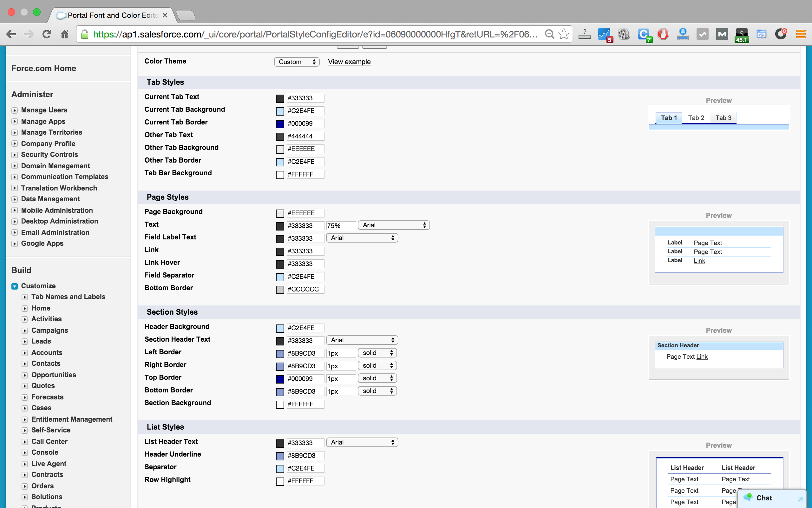Screen dimensions: 812x508
Task: Collapse the Customize section
Action: coord(14,286)
